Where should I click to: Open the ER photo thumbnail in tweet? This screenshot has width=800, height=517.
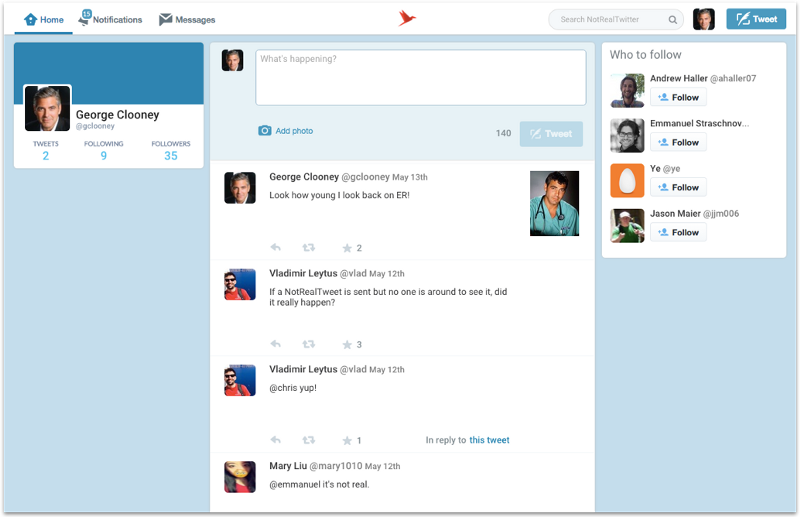(x=554, y=203)
